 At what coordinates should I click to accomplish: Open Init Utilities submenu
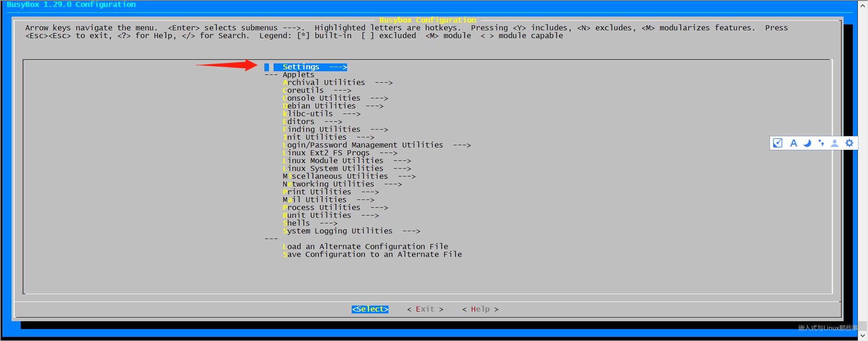click(328, 137)
